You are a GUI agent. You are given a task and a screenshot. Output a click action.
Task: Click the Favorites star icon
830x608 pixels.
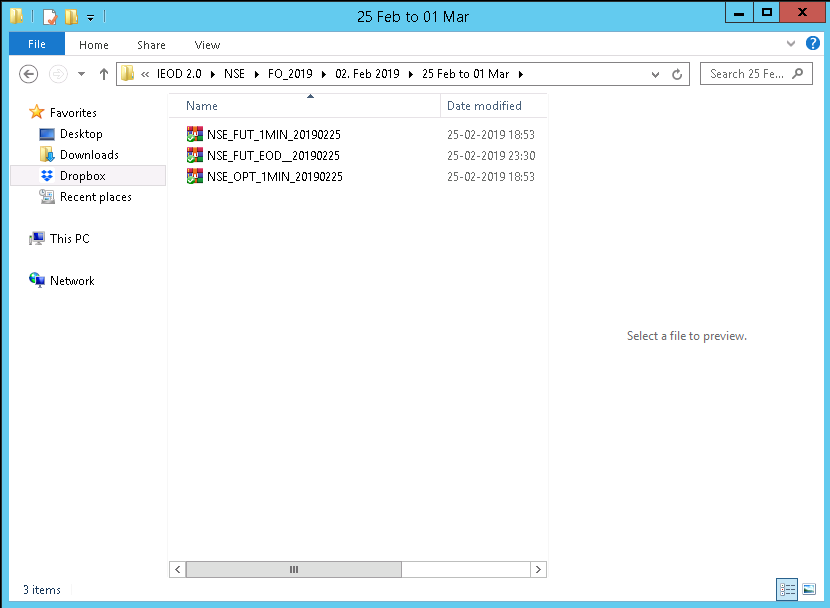(37, 112)
